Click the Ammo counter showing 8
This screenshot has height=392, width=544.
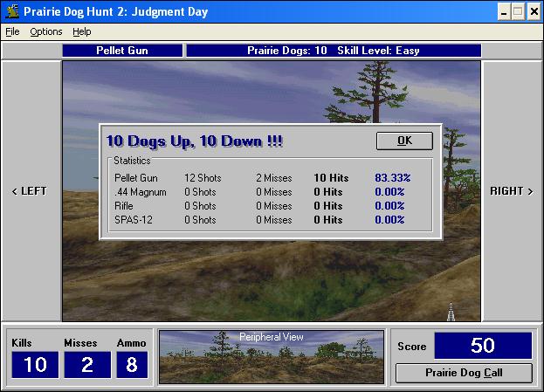(x=132, y=365)
